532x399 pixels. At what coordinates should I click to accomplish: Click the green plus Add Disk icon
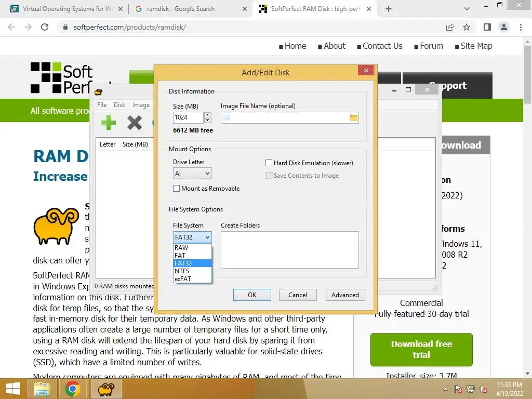[x=109, y=123]
